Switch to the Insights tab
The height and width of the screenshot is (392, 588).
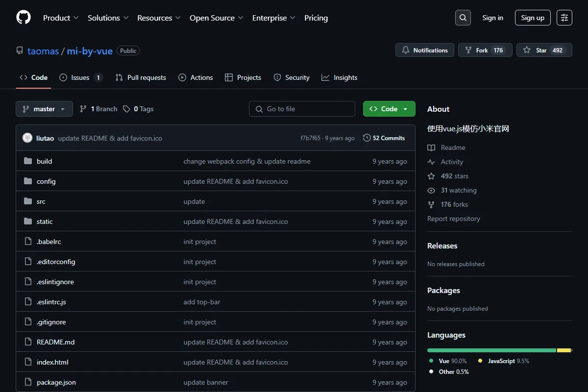pos(340,77)
